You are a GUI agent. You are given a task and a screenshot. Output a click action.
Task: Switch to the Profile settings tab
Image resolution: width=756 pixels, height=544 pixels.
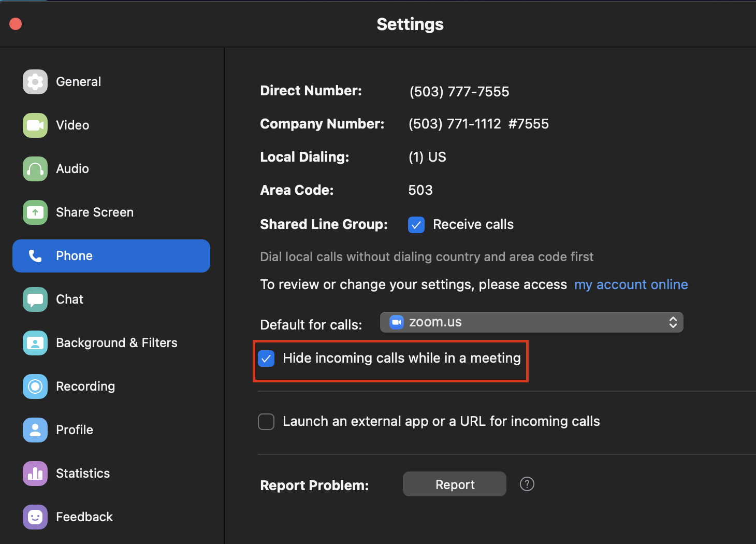point(75,430)
